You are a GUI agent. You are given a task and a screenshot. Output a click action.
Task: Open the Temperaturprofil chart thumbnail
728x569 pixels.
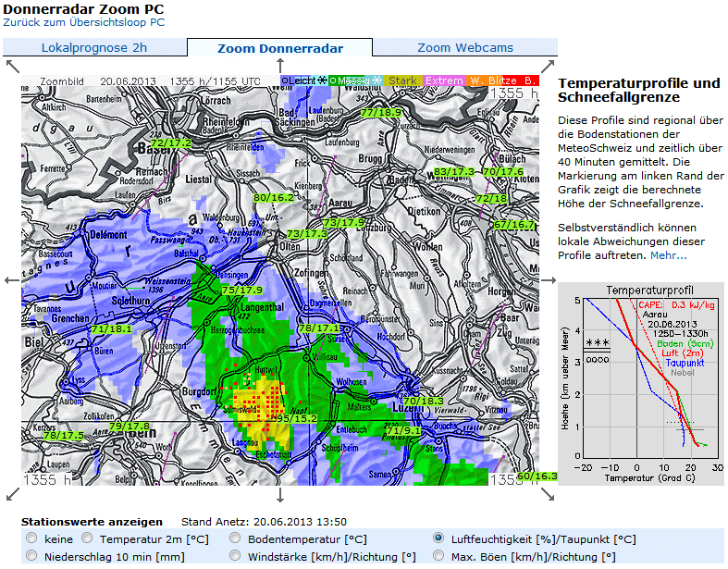coord(641,384)
